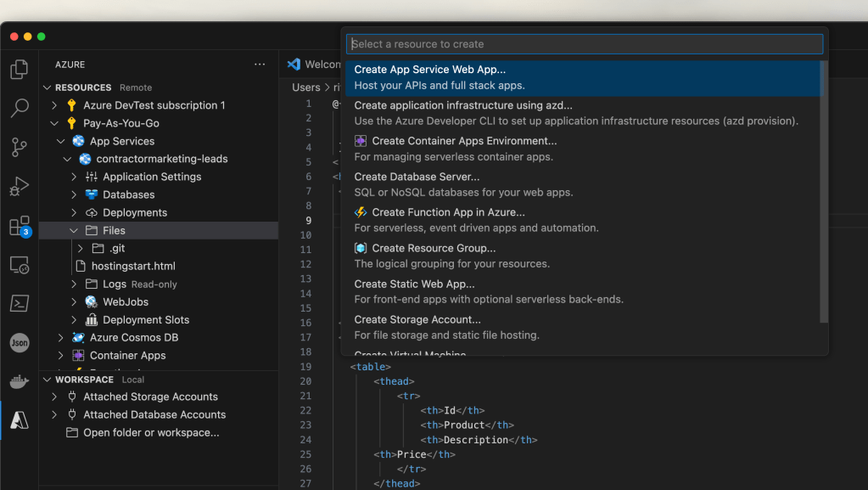This screenshot has height=490, width=868.
Task: Click the thead opening tag
Action: pyautogui.click(x=394, y=381)
